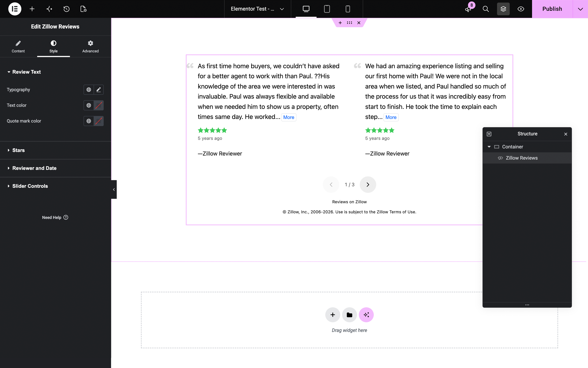Click the container drag handle dots
Image resolution: width=588 pixels, height=368 pixels.
[x=349, y=23]
